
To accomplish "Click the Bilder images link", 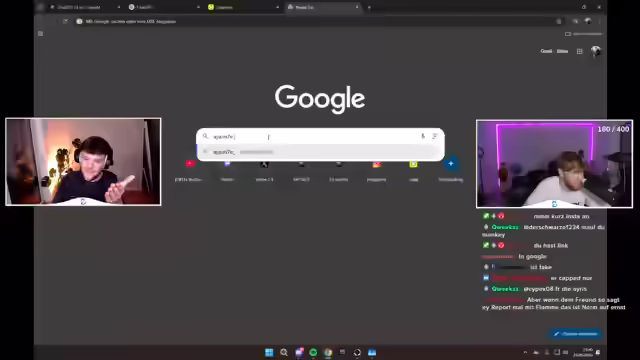I will [x=562, y=51].
